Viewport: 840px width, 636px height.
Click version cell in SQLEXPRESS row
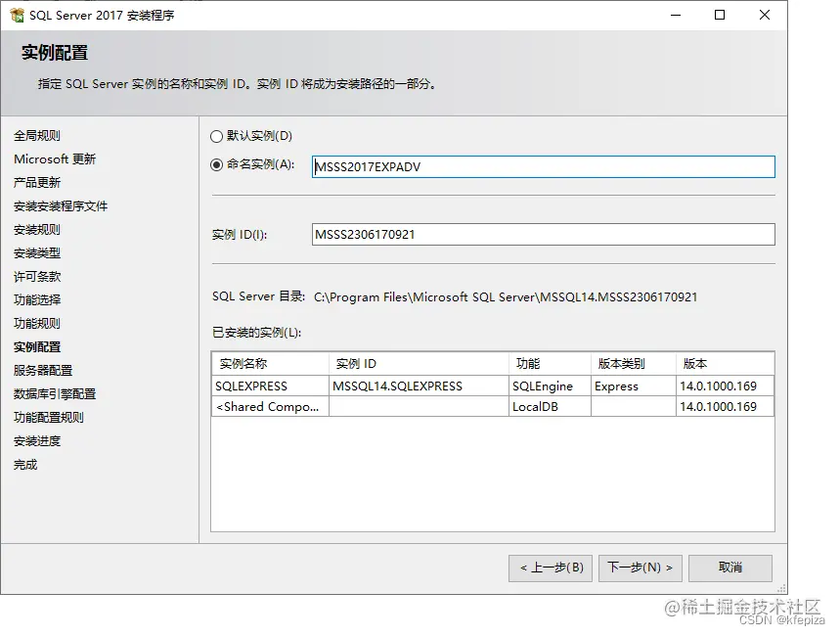(x=725, y=386)
